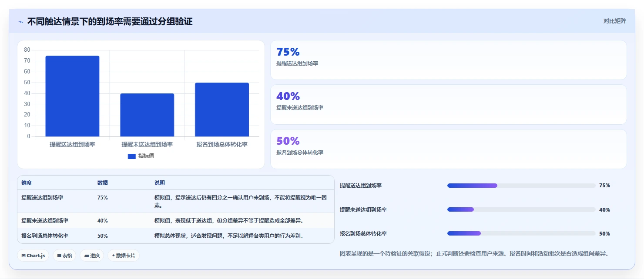Click the 对比矩阵 label in header

(x=614, y=21)
